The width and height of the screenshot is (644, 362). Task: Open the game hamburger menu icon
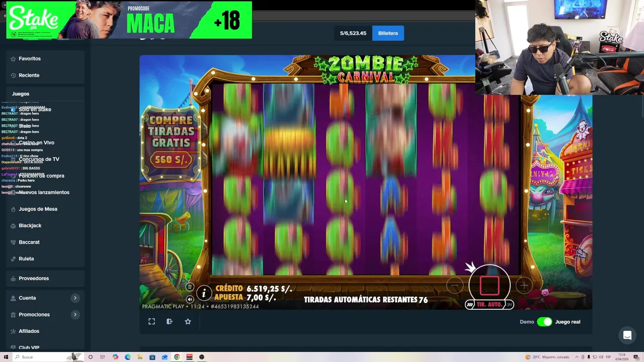pyautogui.click(x=190, y=287)
